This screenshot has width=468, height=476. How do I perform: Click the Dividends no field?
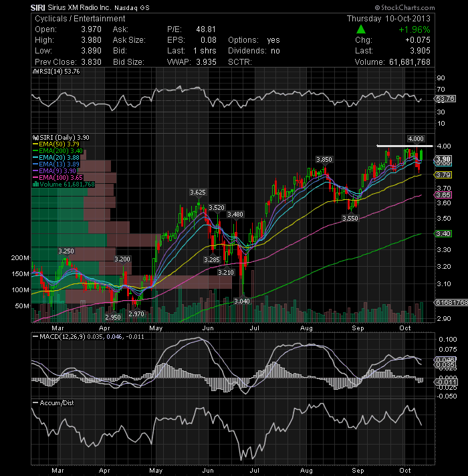[254, 51]
